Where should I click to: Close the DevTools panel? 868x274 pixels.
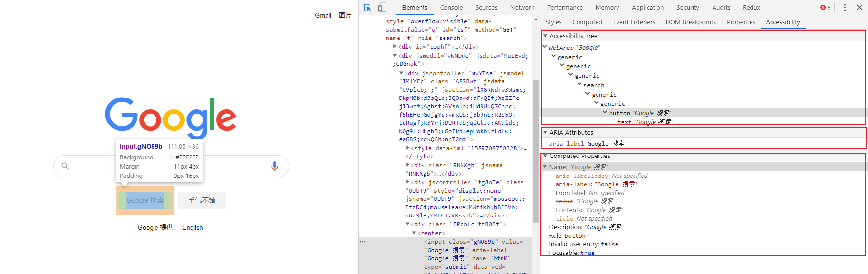860,7
